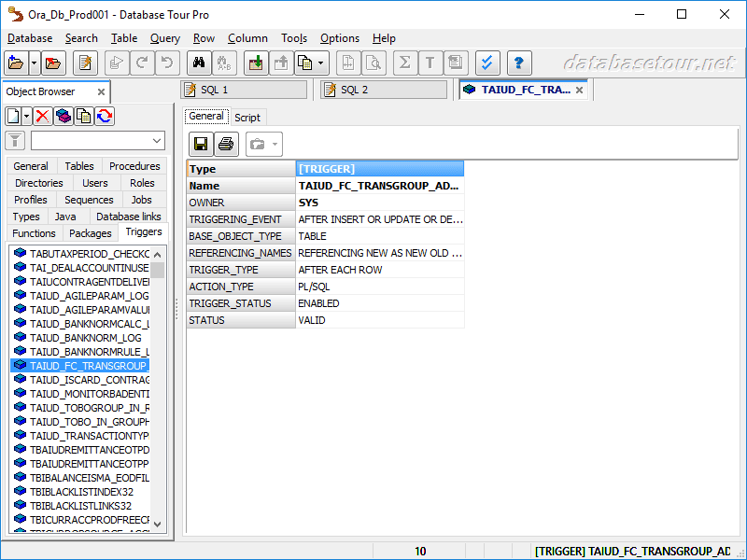Open the SQL 1 window tab
Image resolution: width=747 pixels, height=560 pixels.
coord(245,90)
